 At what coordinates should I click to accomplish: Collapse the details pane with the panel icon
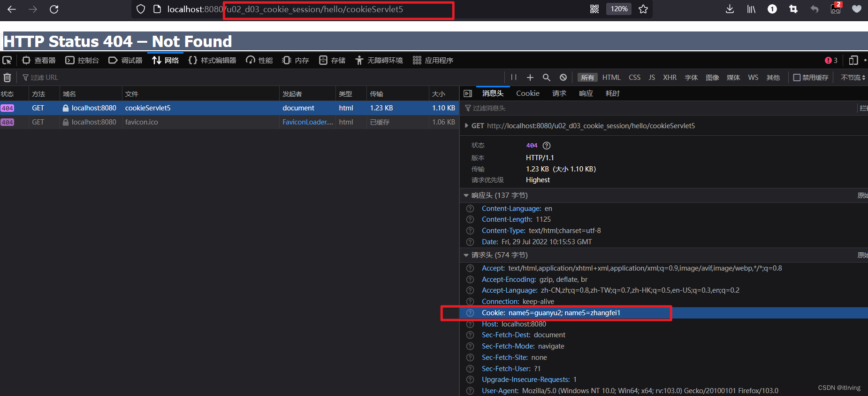pyautogui.click(x=468, y=93)
